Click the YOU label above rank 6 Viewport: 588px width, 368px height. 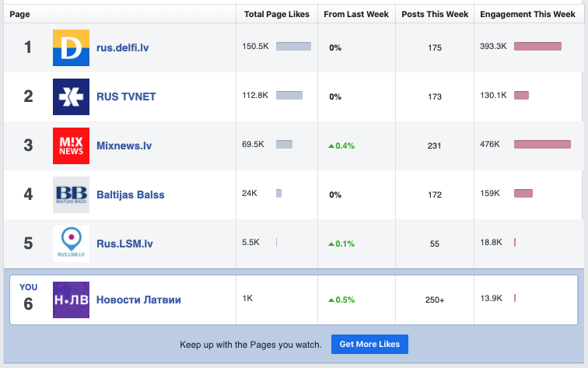29,287
